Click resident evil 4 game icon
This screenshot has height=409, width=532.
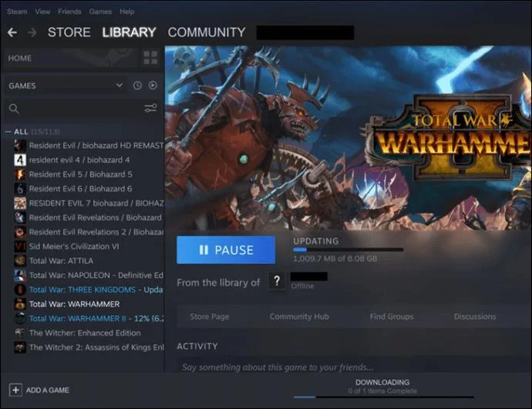[x=20, y=160]
